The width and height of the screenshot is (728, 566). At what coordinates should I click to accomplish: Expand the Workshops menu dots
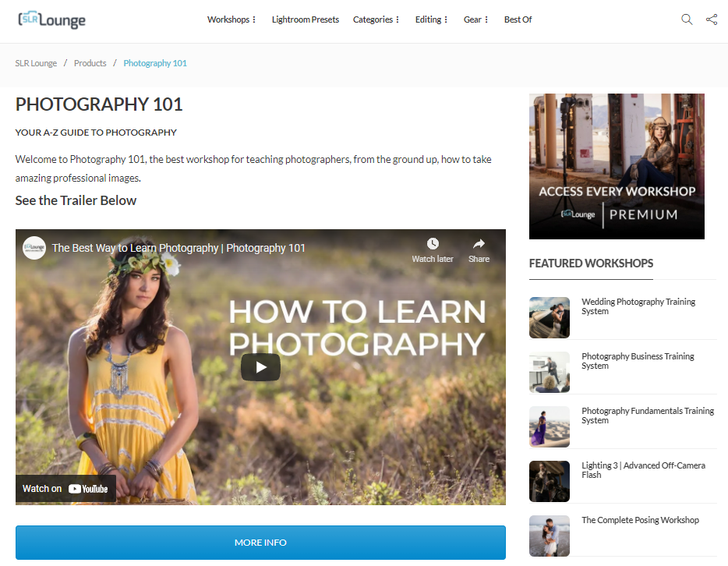pyautogui.click(x=254, y=19)
